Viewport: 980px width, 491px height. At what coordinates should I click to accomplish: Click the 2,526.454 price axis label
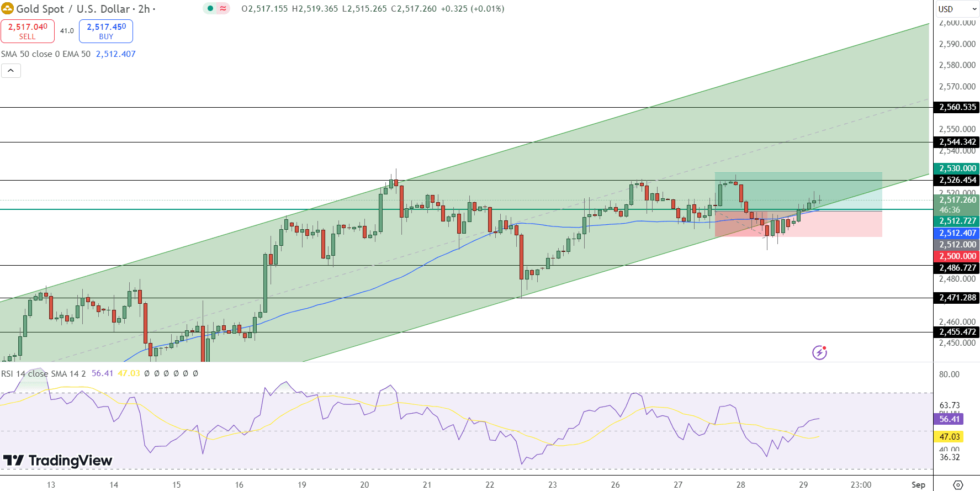coord(957,180)
